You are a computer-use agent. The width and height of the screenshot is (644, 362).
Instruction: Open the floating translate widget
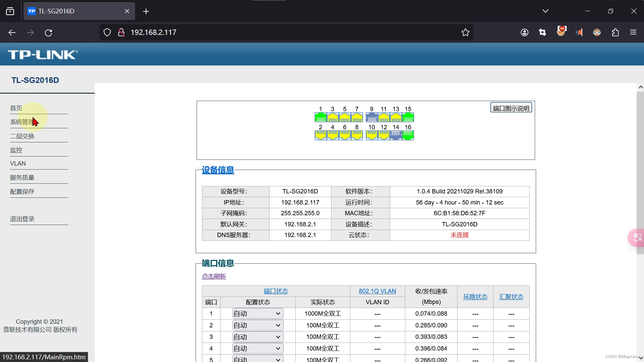pyautogui.click(x=636, y=238)
